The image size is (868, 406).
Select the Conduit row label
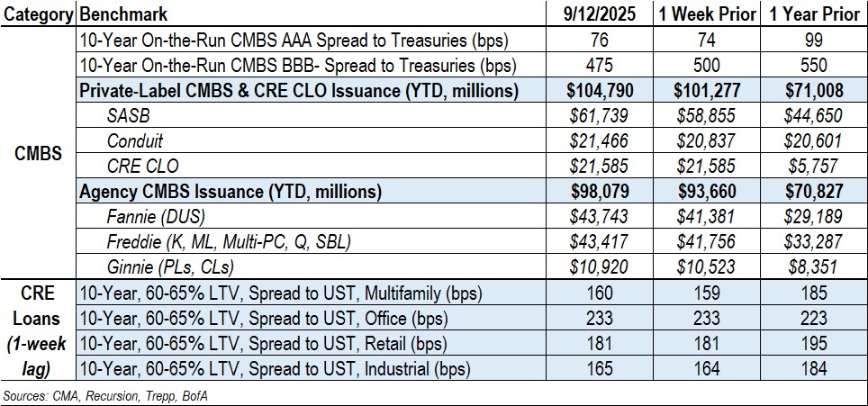134,141
